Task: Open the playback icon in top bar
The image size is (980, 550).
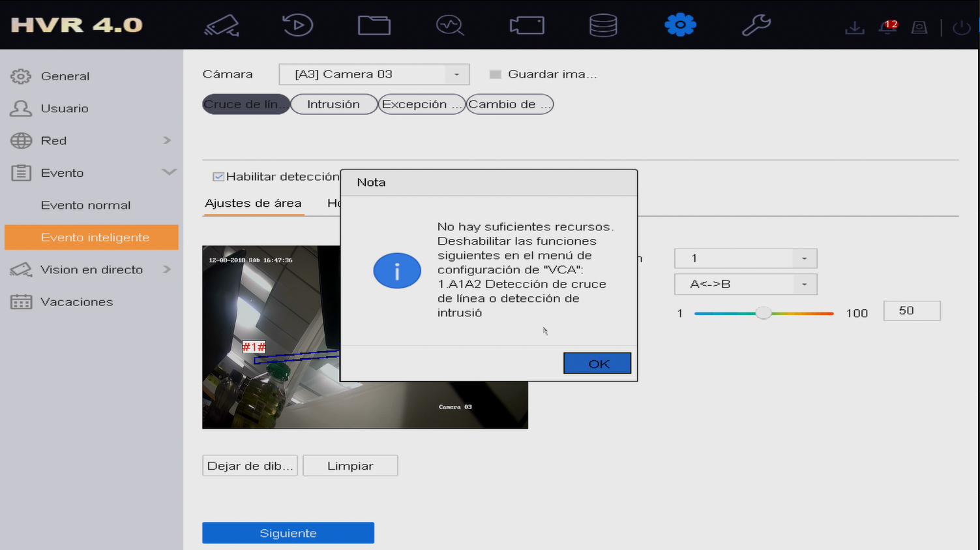Action: point(297,25)
